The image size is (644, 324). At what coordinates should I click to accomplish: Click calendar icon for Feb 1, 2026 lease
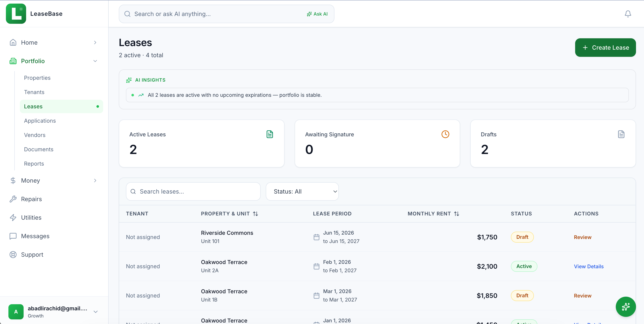316,266
